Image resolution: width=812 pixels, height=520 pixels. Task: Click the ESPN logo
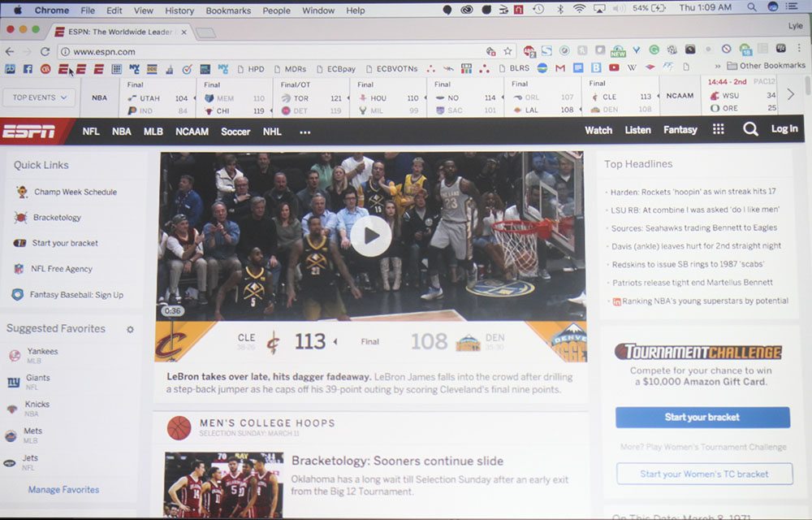pos(29,132)
